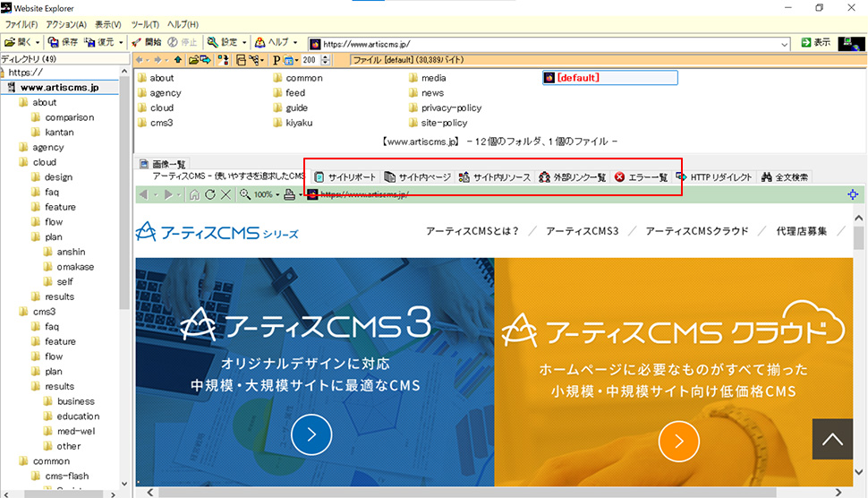Viewport: 868px width, 498px height.
Task: Click the bold P icon in file toolbar
Action: (277, 60)
